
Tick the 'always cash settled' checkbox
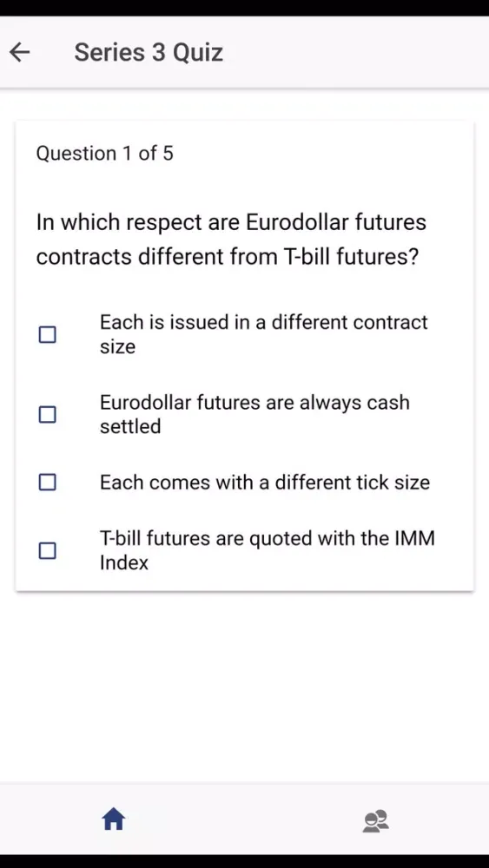tap(47, 414)
